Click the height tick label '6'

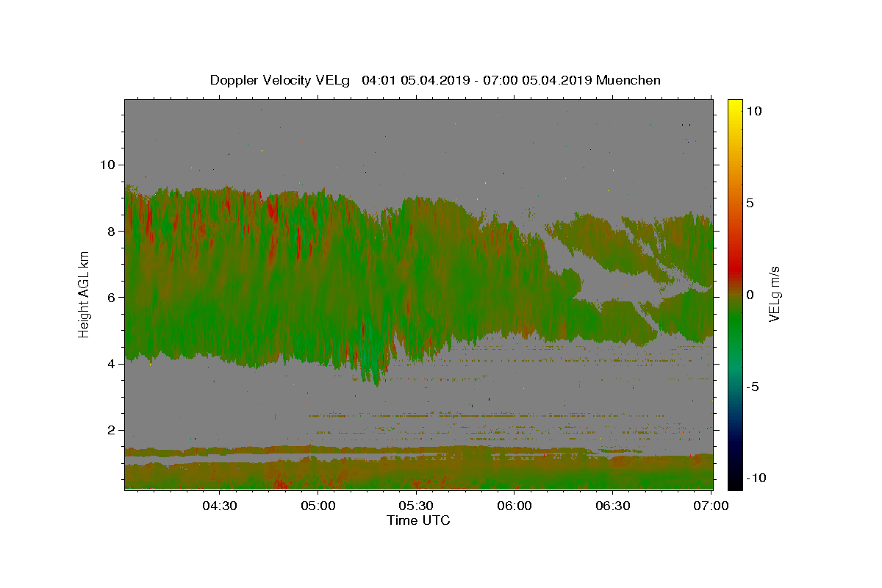110,297
